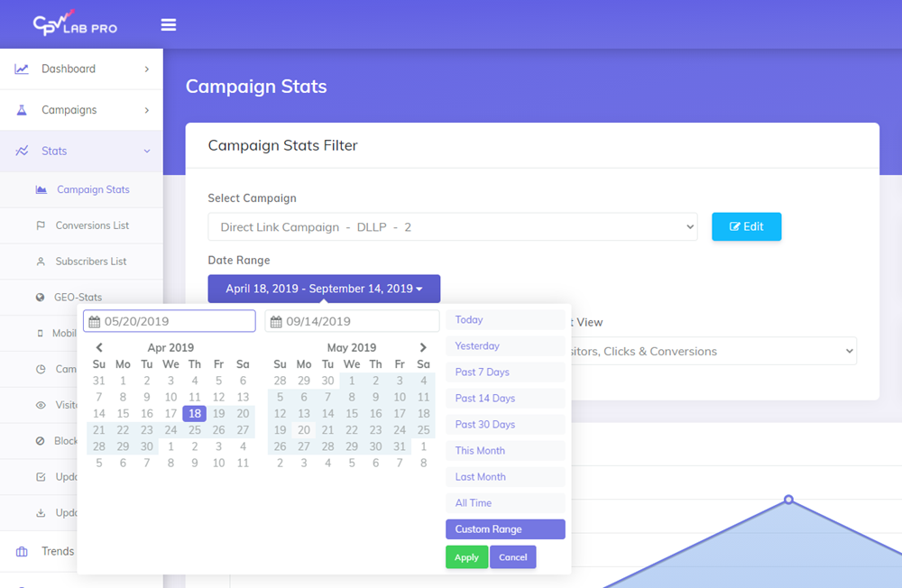This screenshot has height=588, width=902.
Task: Choose the Last Month range option
Action: pyautogui.click(x=504, y=477)
